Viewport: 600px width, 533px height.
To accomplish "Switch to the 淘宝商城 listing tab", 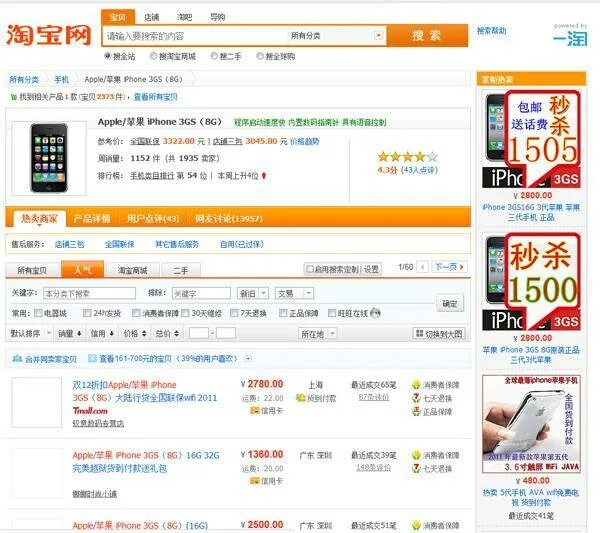I will tap(132, 270).
